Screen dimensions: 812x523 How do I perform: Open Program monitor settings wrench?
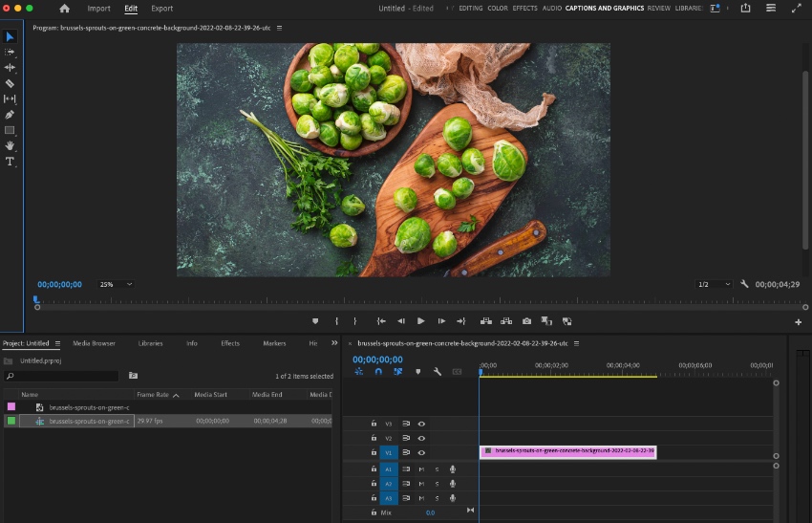[x=744, y=284]
